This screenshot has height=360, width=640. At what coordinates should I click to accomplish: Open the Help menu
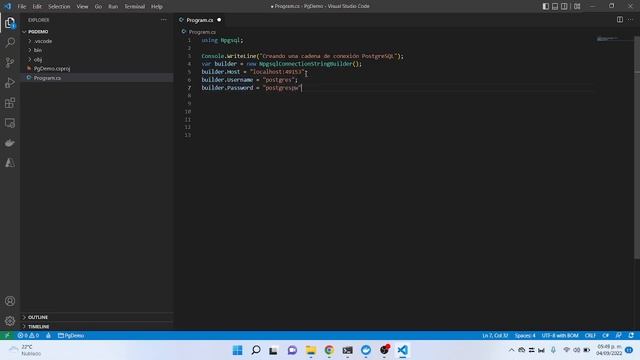click(x=157, y=7)
